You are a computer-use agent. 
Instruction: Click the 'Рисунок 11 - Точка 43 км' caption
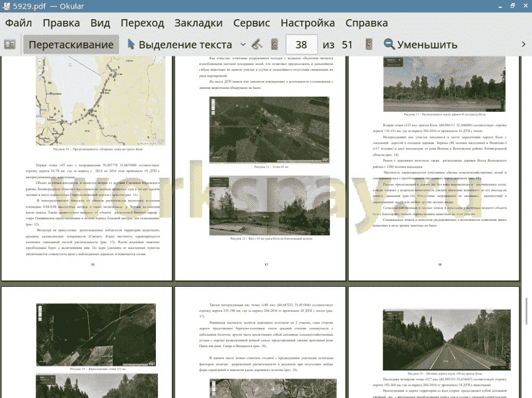pos(271,167)
